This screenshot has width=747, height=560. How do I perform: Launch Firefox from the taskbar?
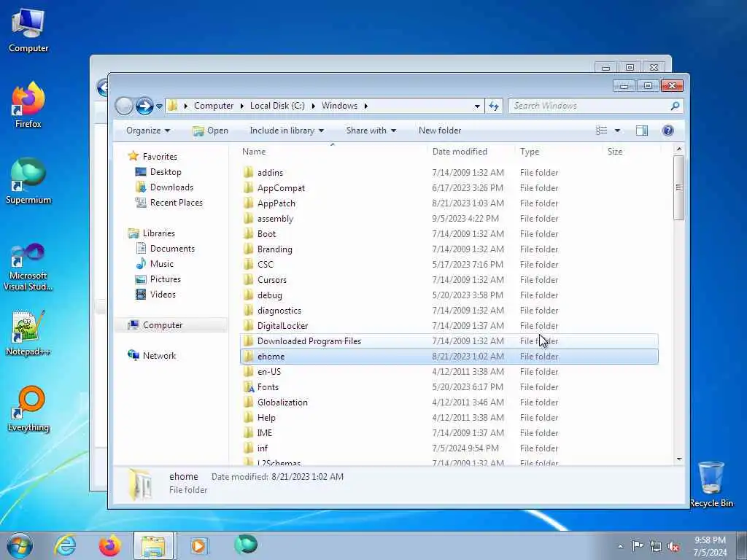pos(109,545)
